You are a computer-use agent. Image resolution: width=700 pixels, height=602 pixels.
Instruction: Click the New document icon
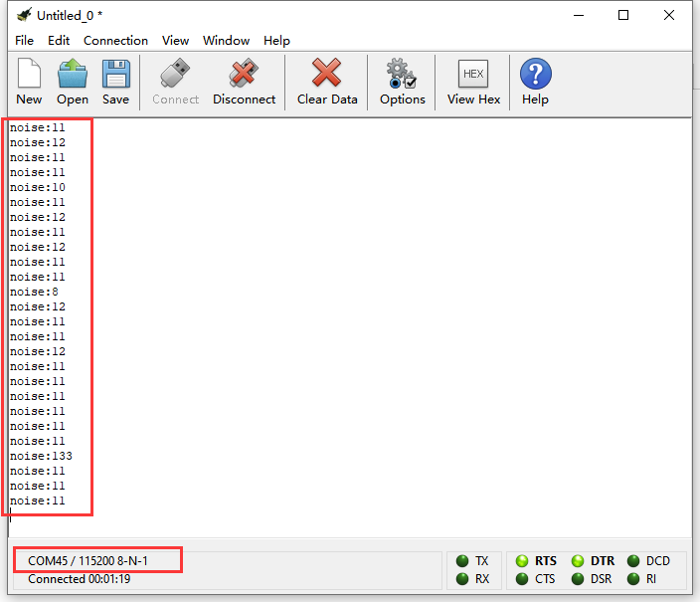(x=29, y=74)
